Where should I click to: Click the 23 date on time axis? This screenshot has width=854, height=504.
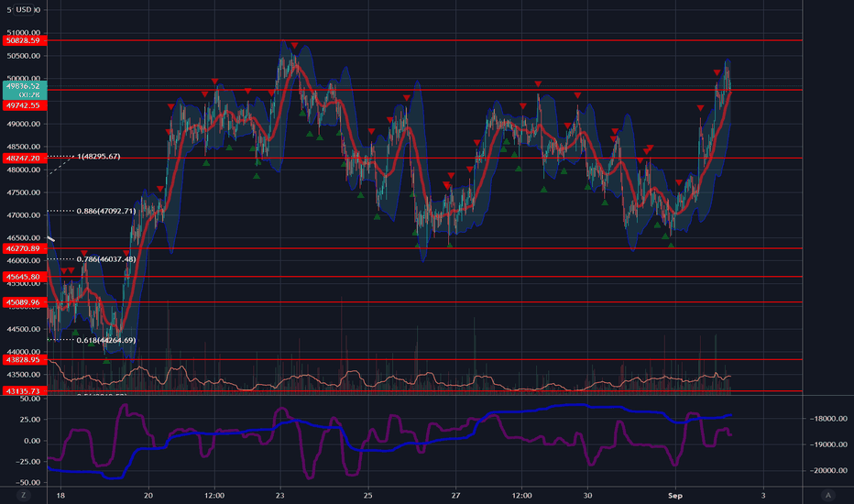[280, 495]
